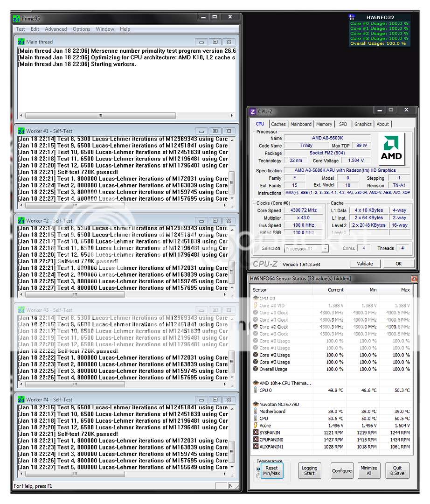The height and width of the screenshot is (504, 430).
Task: Click the Configure button in HWiNFO64
Action: point(342,470)
